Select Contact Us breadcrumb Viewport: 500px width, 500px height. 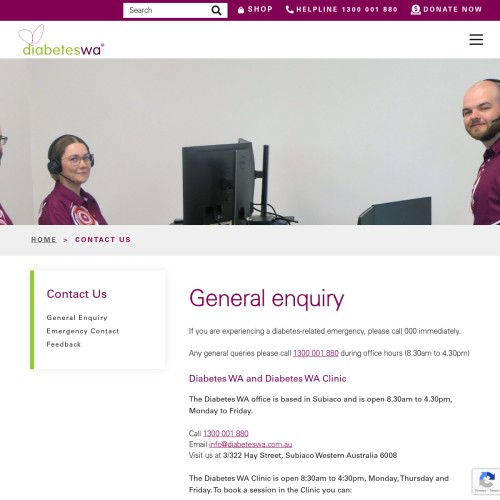[x=103, y=240]
